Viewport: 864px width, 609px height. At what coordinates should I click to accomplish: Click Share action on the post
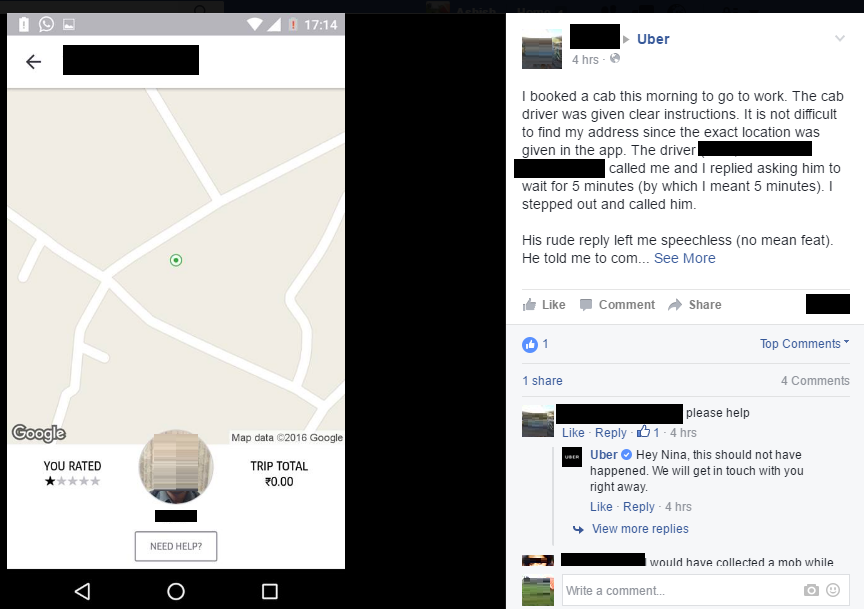[694, 305]
